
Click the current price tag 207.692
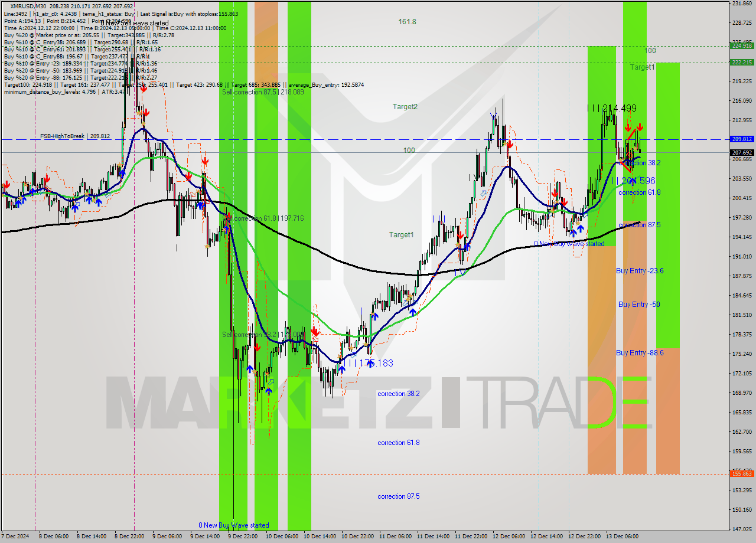[x=742, y=152]
